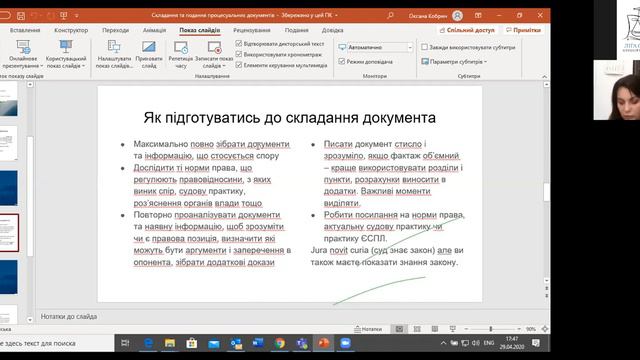The height and width of the screenshot is (360, 640).
Task: Switch to Подання tab
Action: pos(296,30)
